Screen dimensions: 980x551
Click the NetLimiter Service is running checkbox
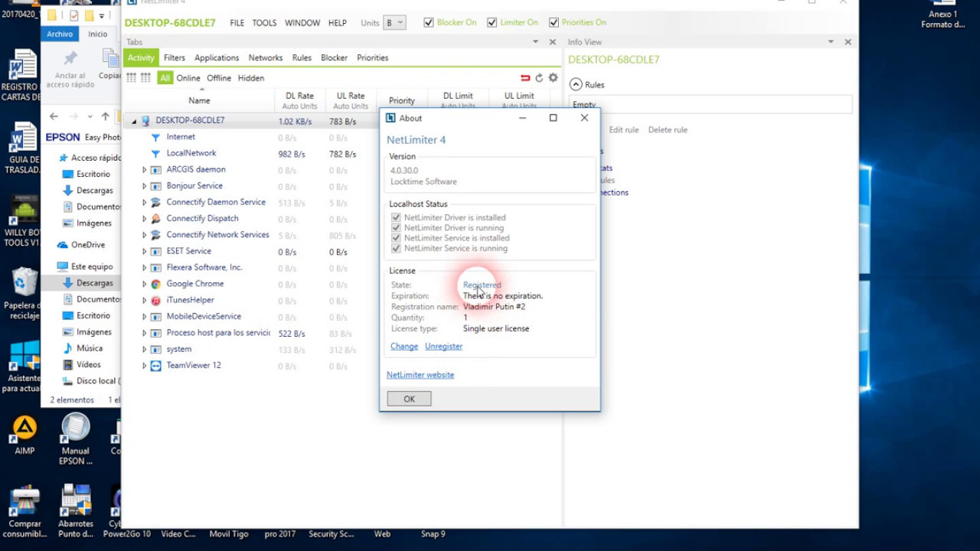396,249
